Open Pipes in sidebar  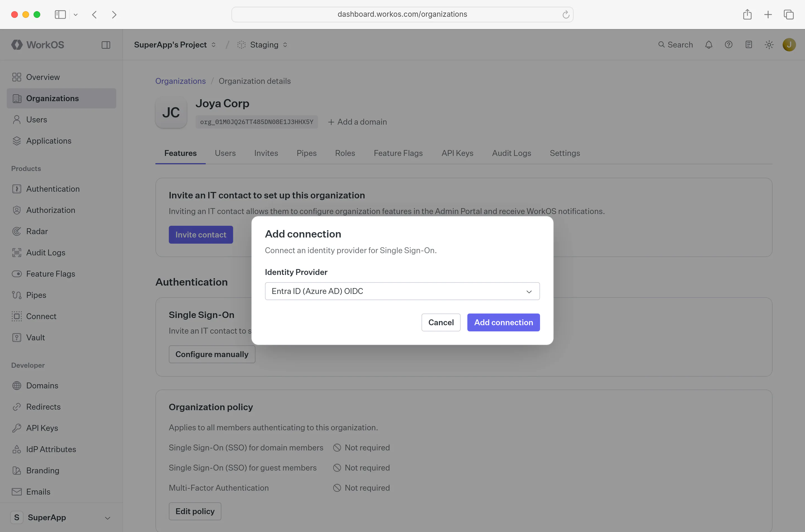tap(61, 295)
